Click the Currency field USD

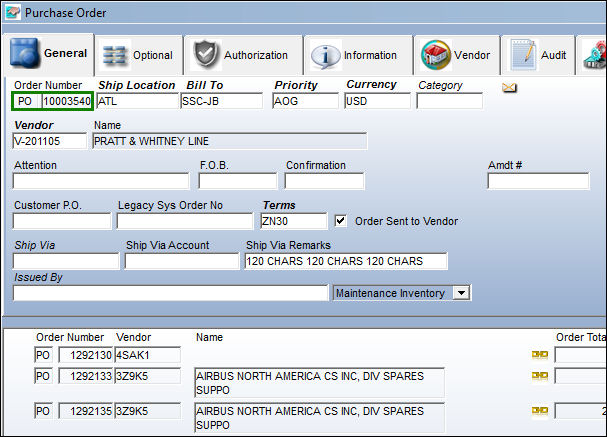tap(377, 101)
